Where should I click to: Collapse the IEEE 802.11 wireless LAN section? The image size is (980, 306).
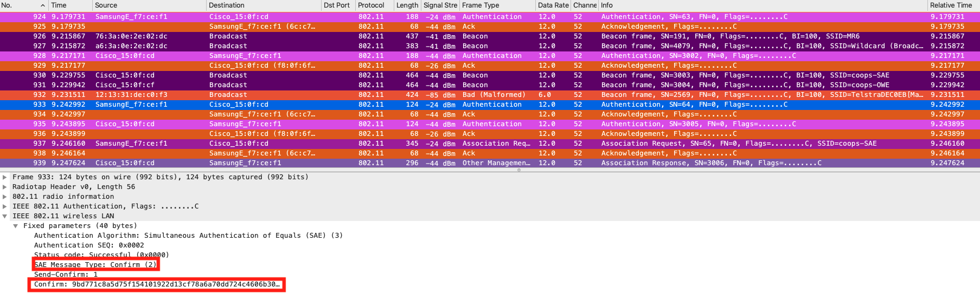point(5,216)
